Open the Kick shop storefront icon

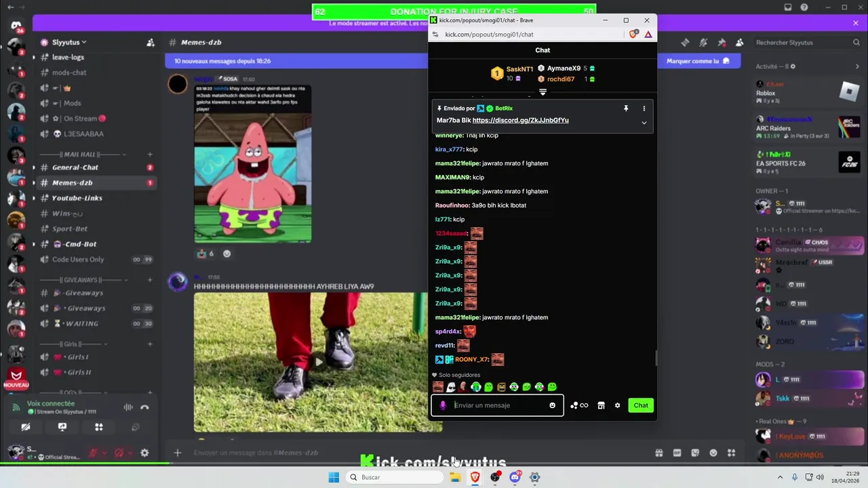(x=601, y=405)
